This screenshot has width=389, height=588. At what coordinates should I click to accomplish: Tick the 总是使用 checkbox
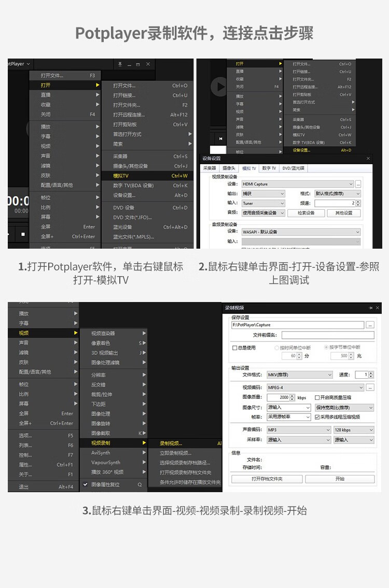coord(234,348)
